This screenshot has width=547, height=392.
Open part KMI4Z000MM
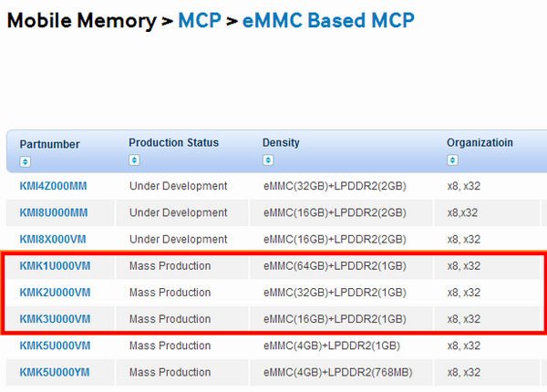point(53,186)
